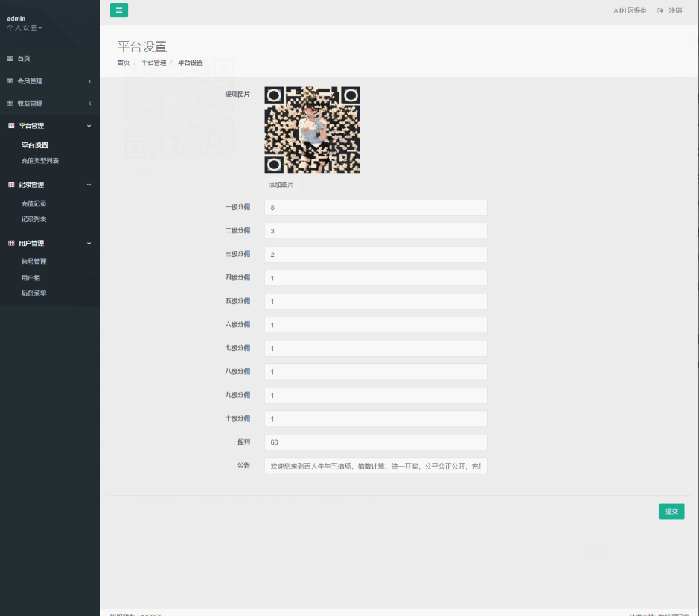Focus the 六级分佣 input field

[x=376, y=325]
